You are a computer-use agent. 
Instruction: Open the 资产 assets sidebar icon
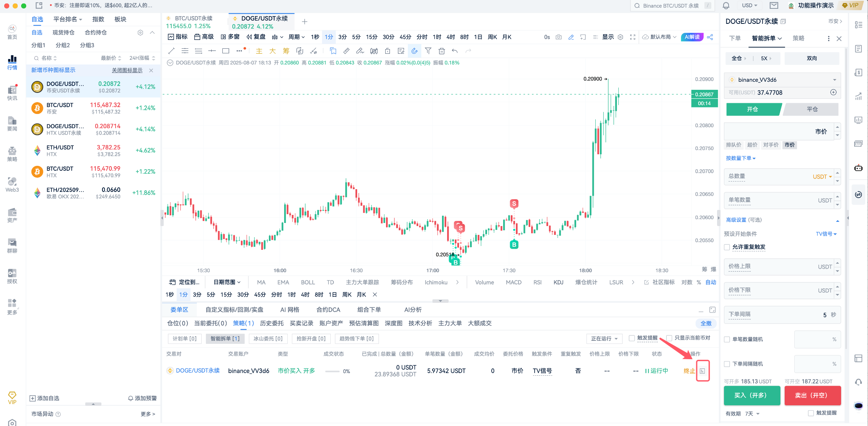[12, 216]
